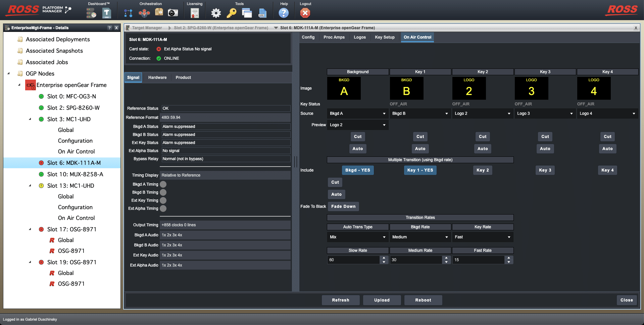The height and width of the screenshot is (325, 644).
Task: Click the Target Manager breadcrumb icon
Action: 128,28
